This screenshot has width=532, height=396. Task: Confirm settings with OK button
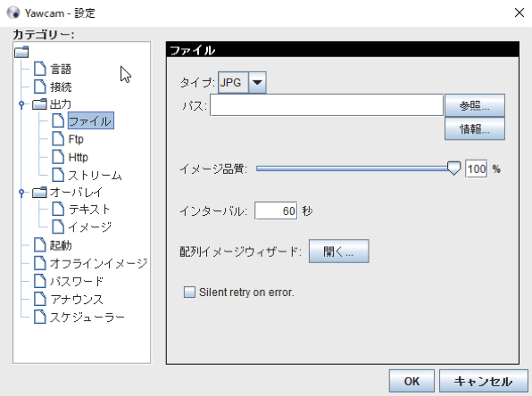(411, 381)
